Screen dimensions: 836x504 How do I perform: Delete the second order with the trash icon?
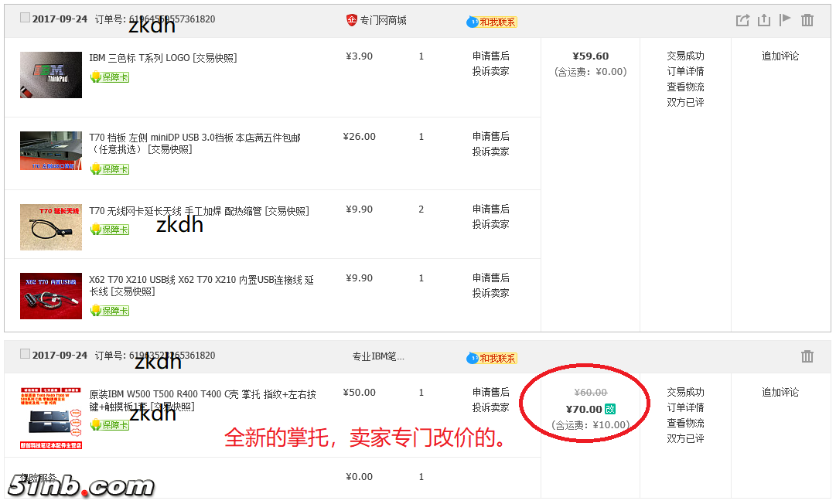pyautogui.click(x=807, y=356)
